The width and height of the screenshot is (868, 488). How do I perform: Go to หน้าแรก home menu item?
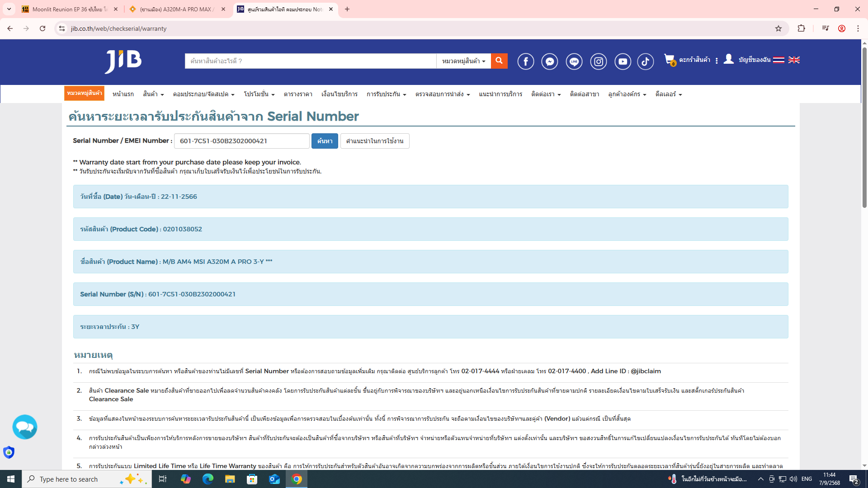pyautogui.click(x=123, y=94)
